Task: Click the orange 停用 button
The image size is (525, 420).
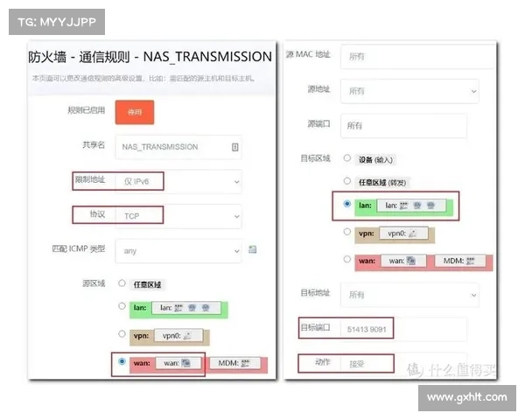Action: pyautogui.click(x=135, y=112)
